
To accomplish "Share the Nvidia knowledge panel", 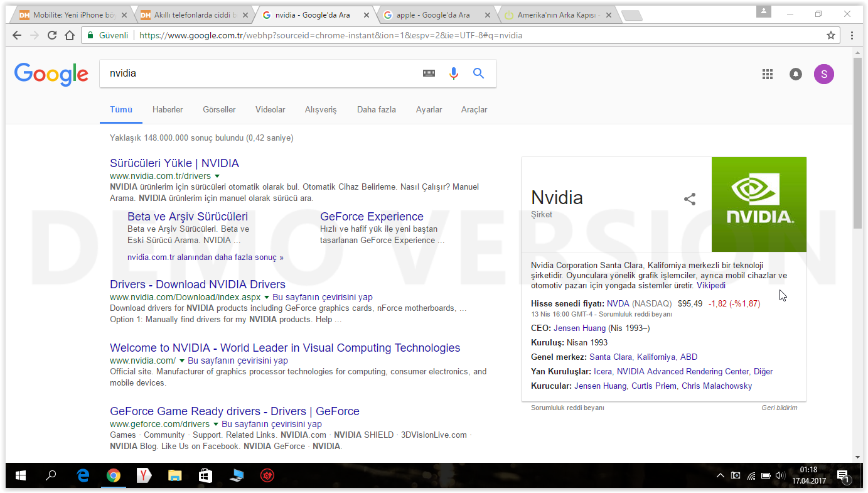I will (x=690, y=199).
